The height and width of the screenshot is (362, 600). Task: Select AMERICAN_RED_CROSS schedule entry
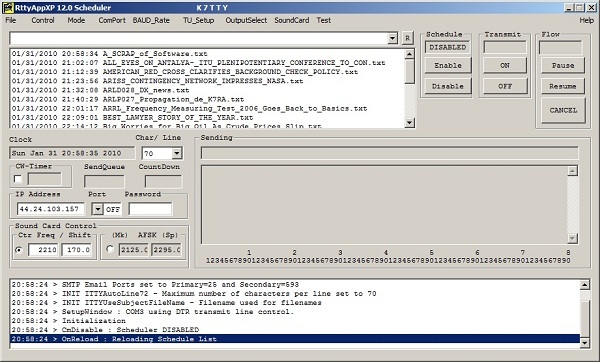point(208,72)
